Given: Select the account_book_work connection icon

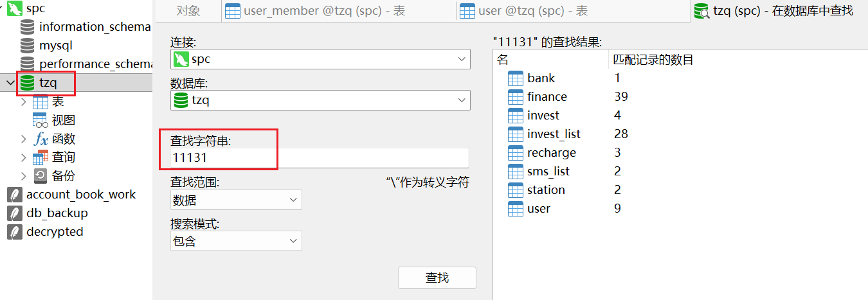Looking at the screenshot, I should (14, 195).
